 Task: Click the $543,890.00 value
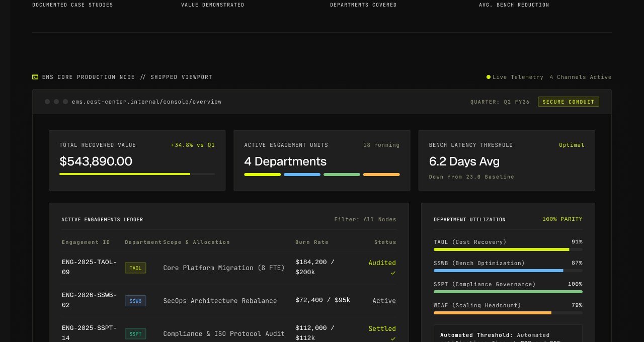coord(96,161)
